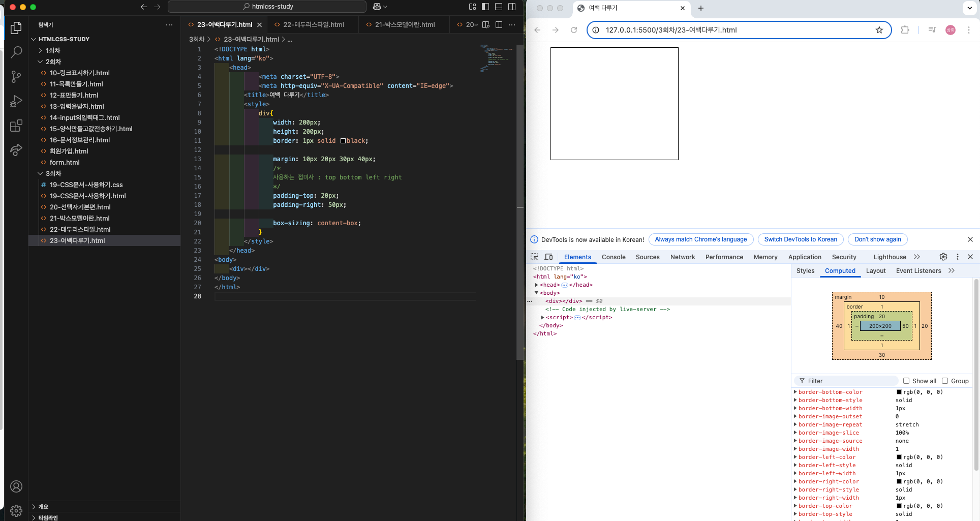This screenshot has width=980, height=521.
Task: Expand the script element in DevTools
Action: [543, 318]
